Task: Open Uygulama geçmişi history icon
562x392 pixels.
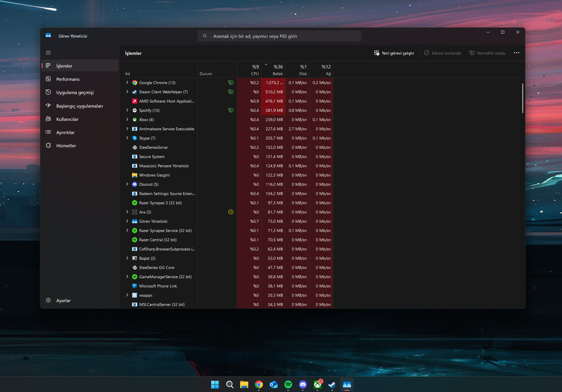Action: (x=48, y=92)
